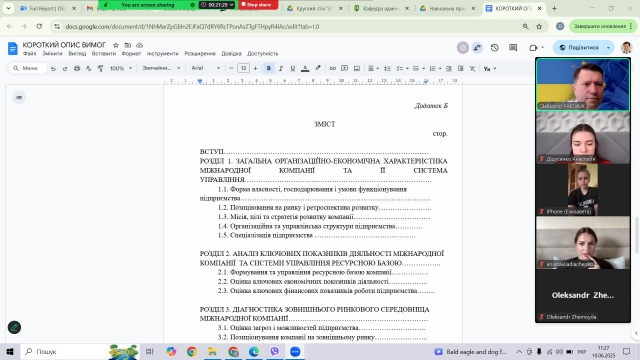The width and height of the screenshot is (640, 360).
Task: Click the Undo arrow in the Docs toolbar
Action: (53, 69)
